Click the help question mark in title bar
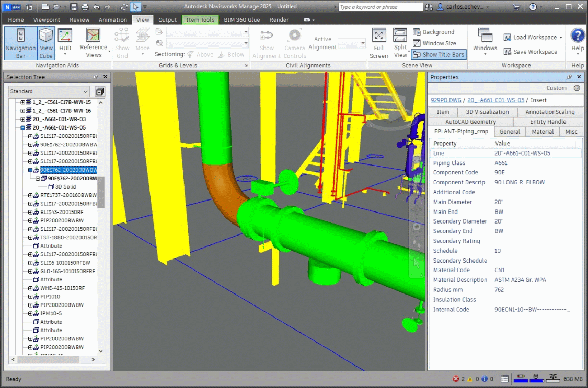This screenshot has height=388, width=588. coord(533,7)
